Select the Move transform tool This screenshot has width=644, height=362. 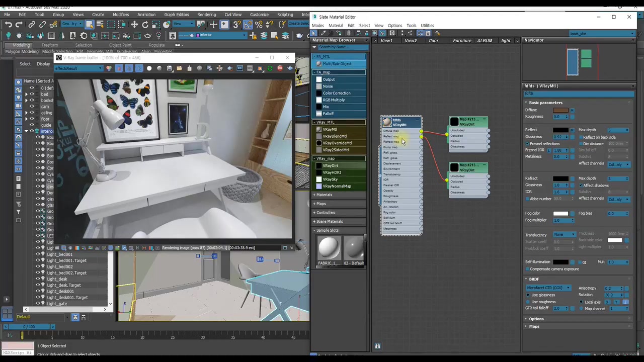[x=134, y=25]
